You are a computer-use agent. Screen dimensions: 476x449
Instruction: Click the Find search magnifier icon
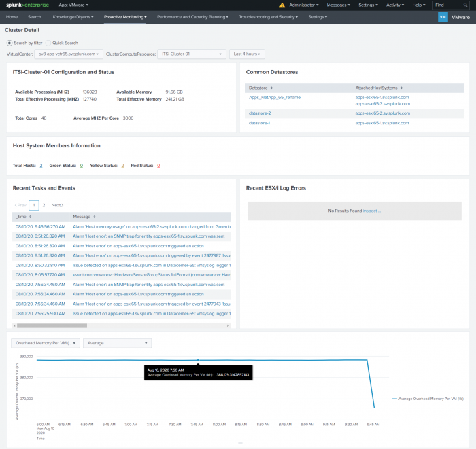[x=465, y=5]
